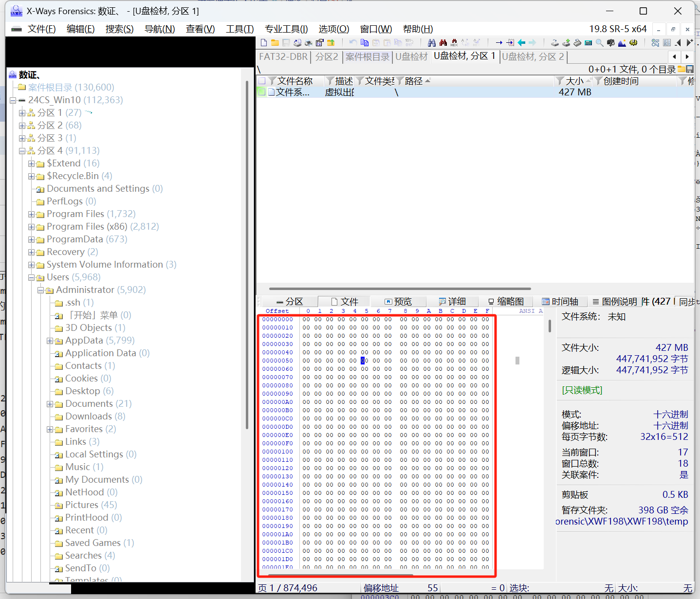Click the yellow gear options icon
700x599 pixels.
[633, 43]
